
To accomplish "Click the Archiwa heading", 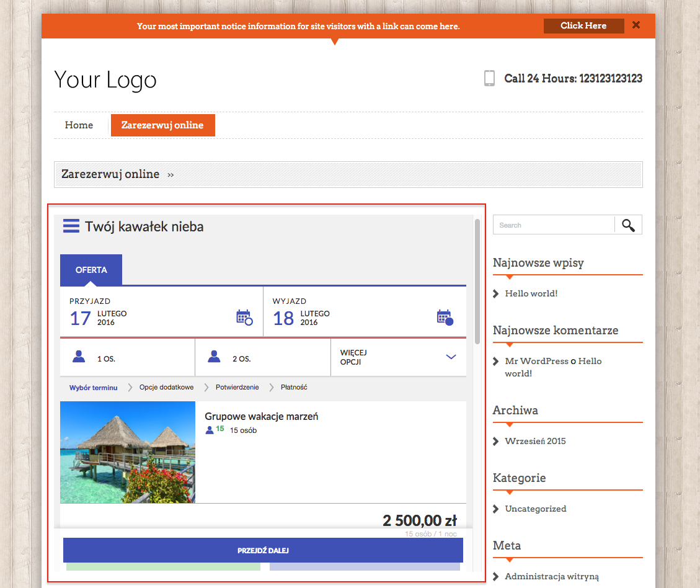I will [515, 411].
